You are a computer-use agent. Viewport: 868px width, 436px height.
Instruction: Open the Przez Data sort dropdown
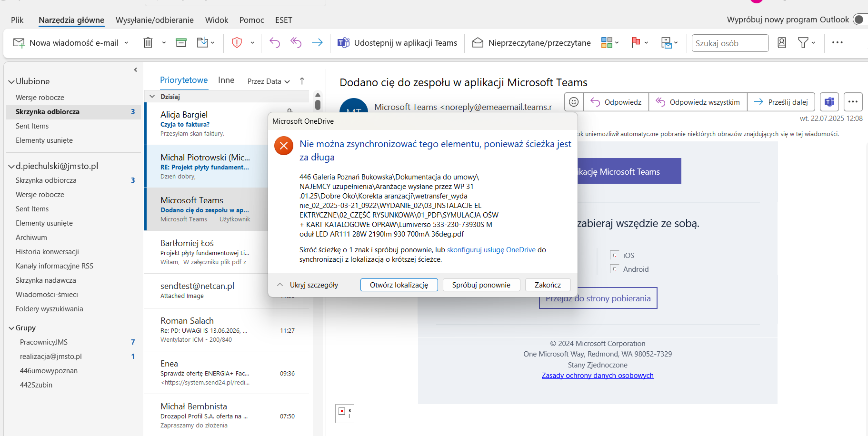tap(269, 81)
